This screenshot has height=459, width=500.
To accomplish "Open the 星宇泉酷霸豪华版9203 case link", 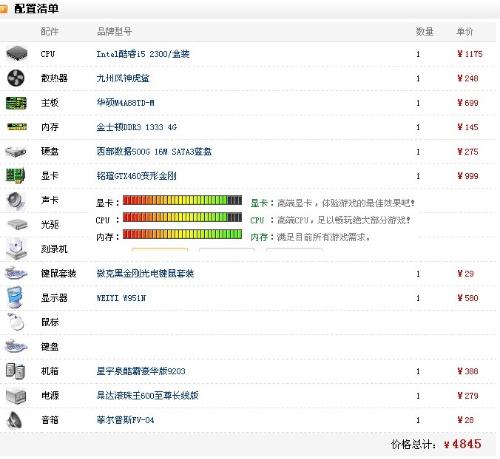I will tap(141, 371).
